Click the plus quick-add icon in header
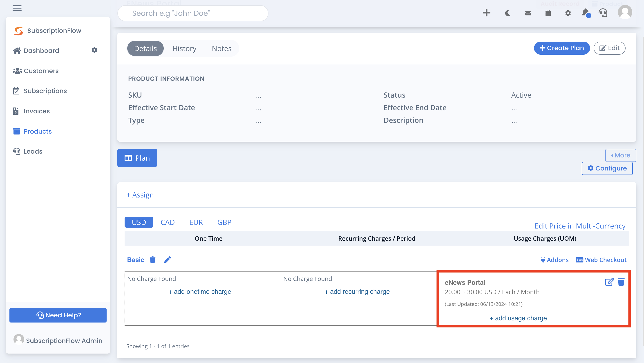644x363 pixels. coord(486,13)
